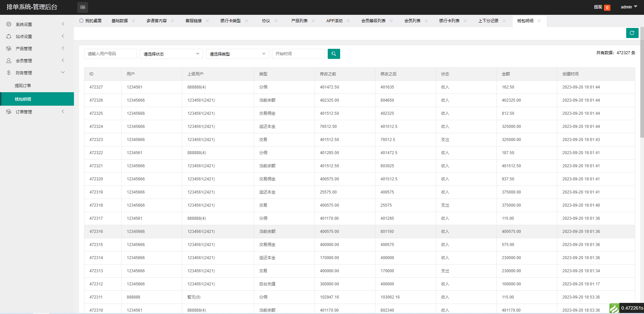Select the 站点设置 sidebar icon

point(8,36)
